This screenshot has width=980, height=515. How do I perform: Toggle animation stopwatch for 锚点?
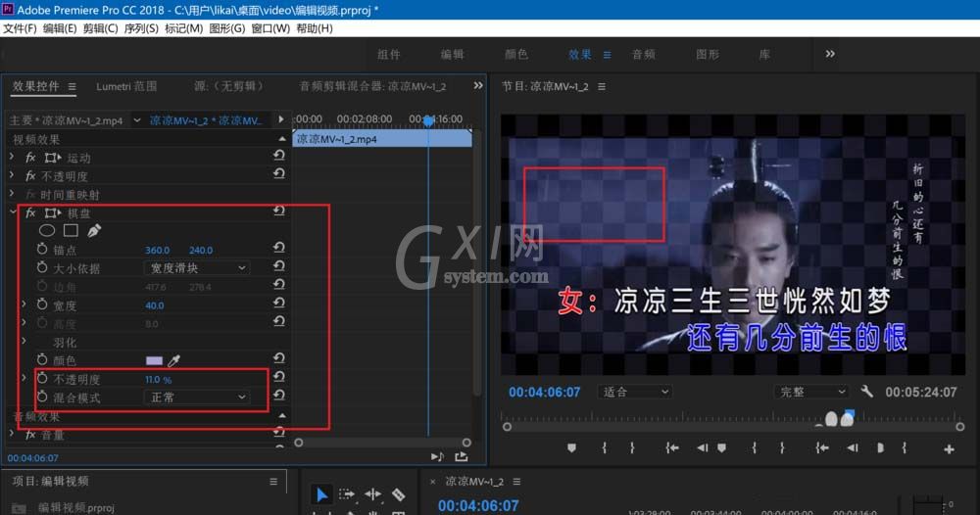42,249
